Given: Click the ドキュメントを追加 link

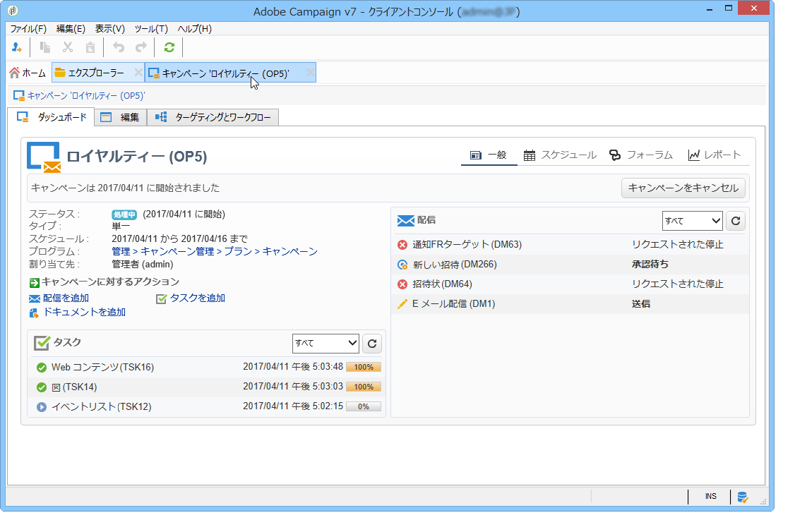Looking at the screenshot, I should coord(84,312).
